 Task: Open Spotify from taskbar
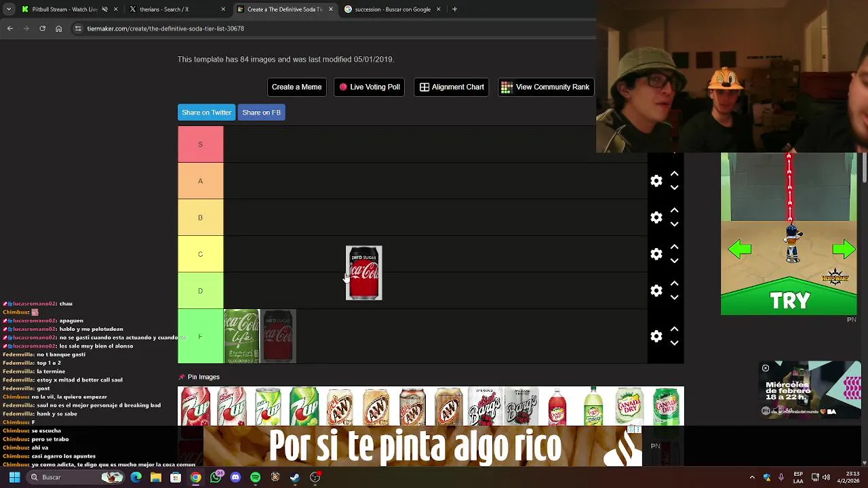255,477
